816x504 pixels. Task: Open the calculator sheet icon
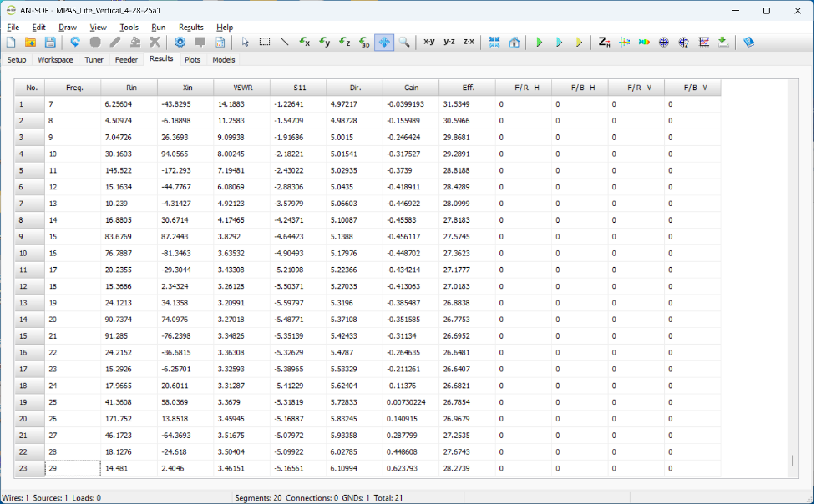tap(220, 43)
